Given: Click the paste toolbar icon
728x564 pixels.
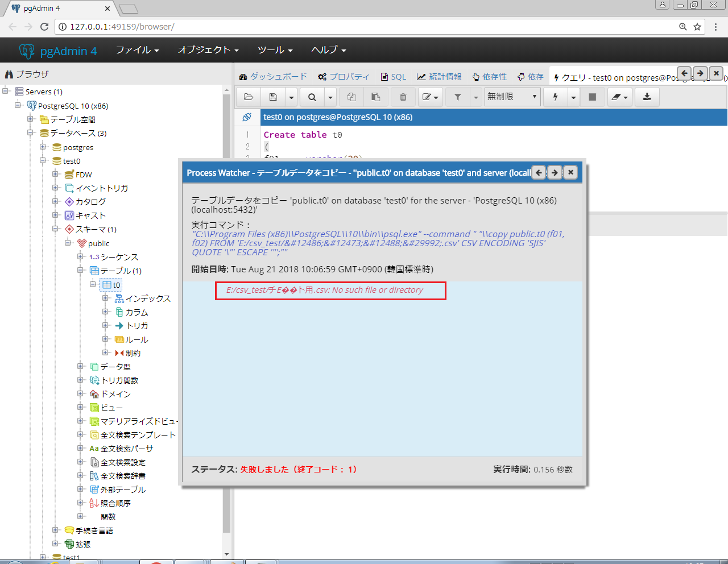Looking at the screenshot, I should 376,97.
